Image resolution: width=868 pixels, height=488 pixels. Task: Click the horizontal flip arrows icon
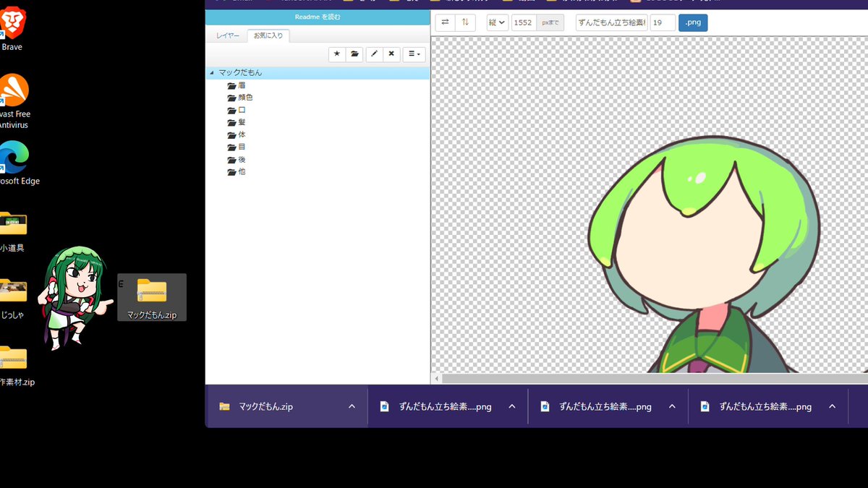(445, 22)
